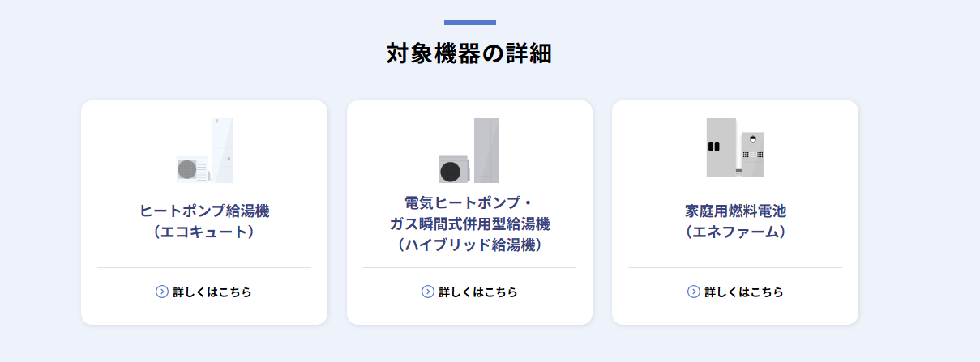Click the 電気ヒートポンプ・ title line
The width and height of the screenshot is (980, 362).
click(469, 202)
